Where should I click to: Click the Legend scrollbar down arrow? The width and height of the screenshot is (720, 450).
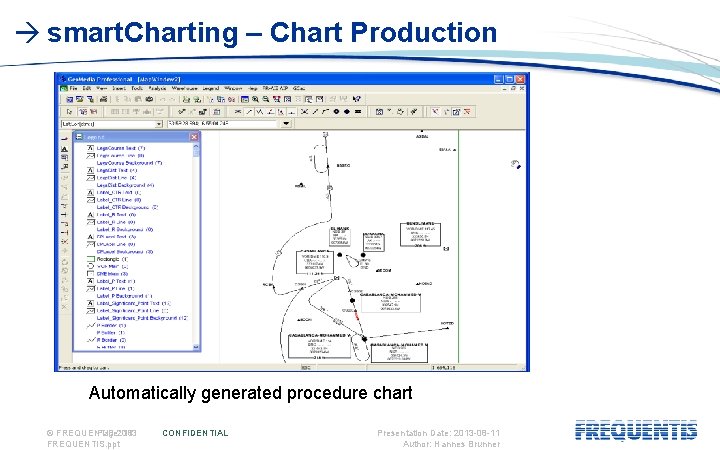pos(196,347)
